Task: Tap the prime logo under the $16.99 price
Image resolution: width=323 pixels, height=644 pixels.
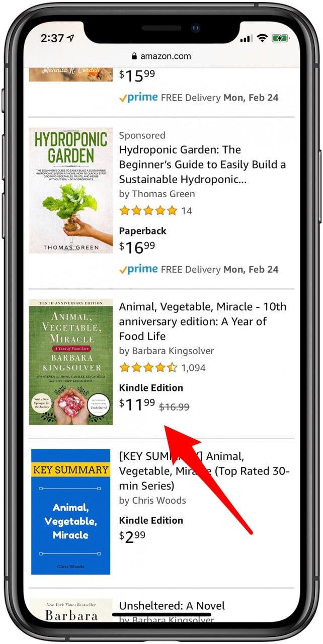Action: [x=138, y=269]
